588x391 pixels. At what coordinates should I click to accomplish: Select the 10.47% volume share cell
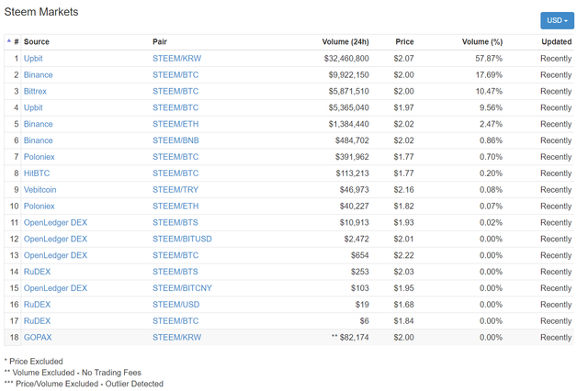pos(489,92)
